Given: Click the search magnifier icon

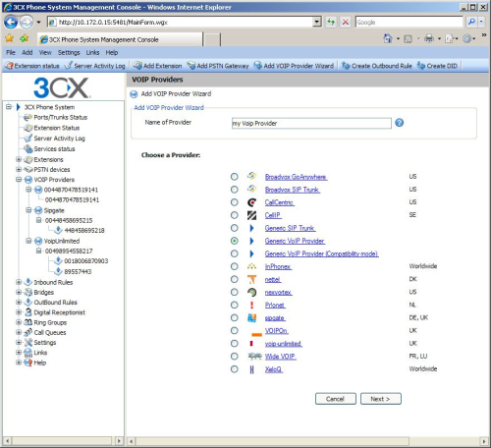Looking at the screenshot, I should pos(471,22).
